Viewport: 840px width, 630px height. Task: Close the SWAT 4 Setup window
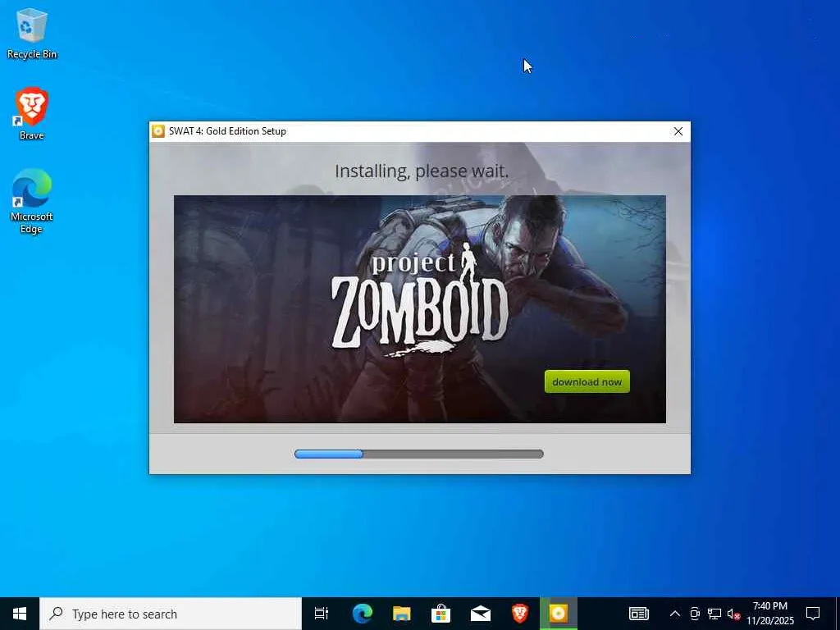point(678,131)
